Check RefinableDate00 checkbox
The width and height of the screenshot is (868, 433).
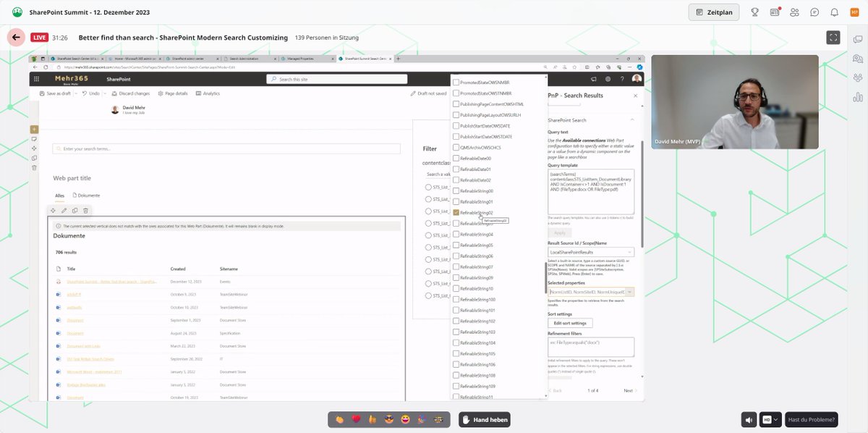(x=456, y=159)
